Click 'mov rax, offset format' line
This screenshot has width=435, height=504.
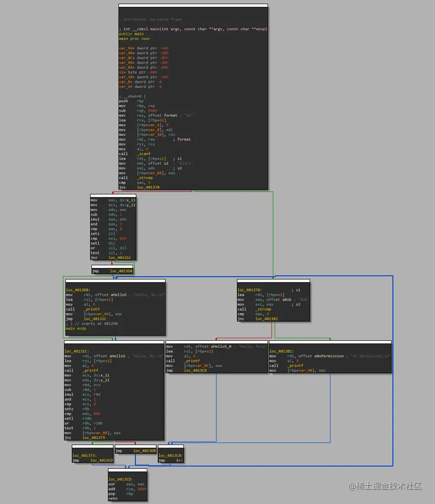[x=156, y=115]
